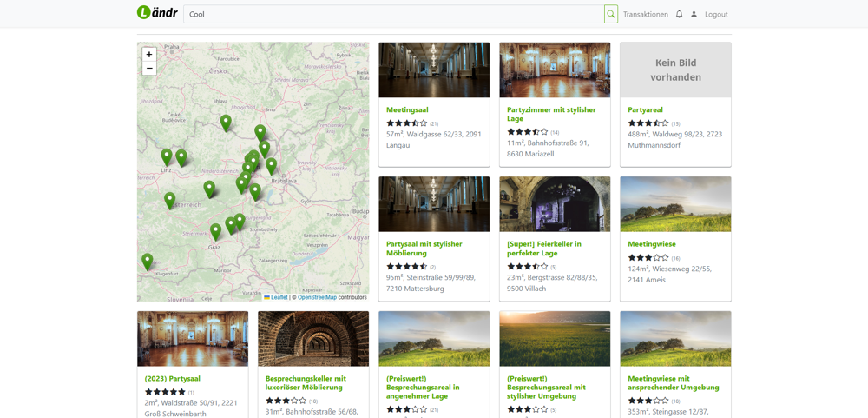Open the Partyareal listing title
This screenshot has height=418, width=868.
tap(645, 109)
